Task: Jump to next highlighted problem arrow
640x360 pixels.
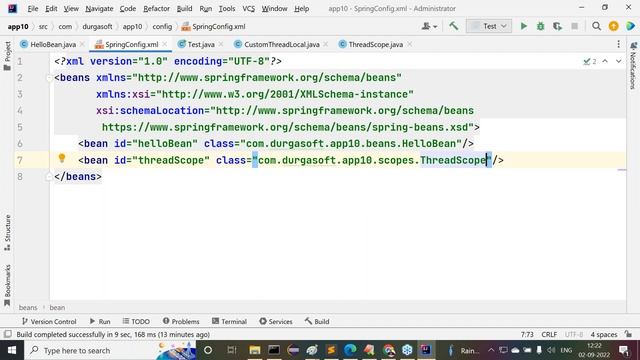Action: (618, 61)
